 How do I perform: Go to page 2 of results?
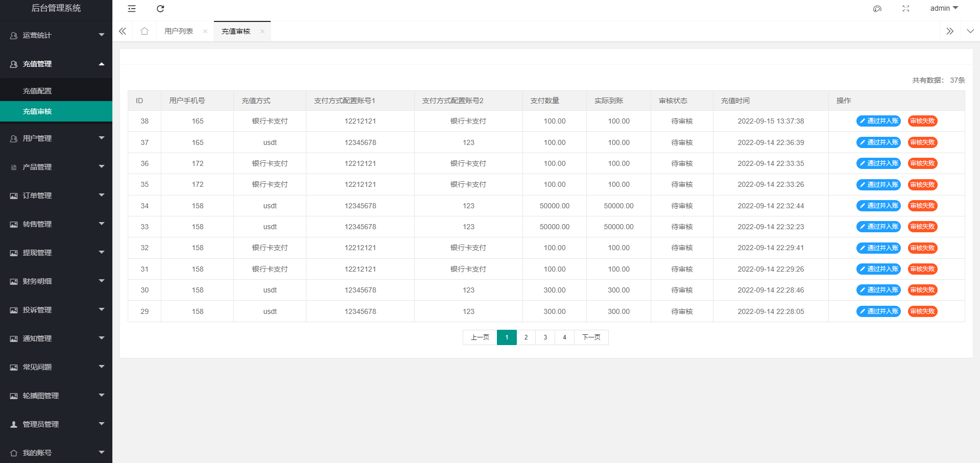pos(526,337)
